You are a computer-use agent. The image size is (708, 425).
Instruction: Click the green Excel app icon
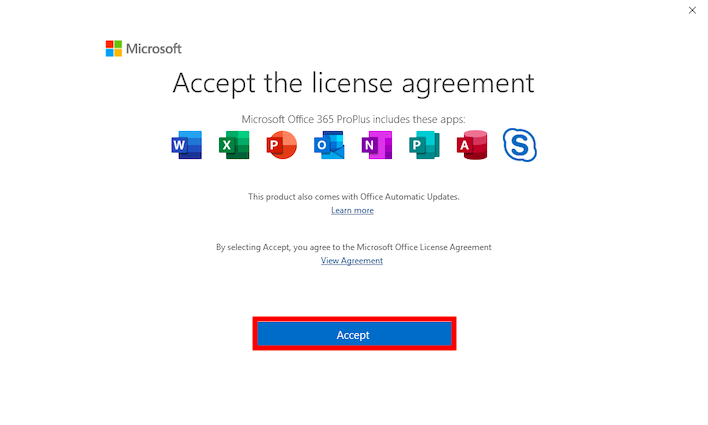pos(234,145)
